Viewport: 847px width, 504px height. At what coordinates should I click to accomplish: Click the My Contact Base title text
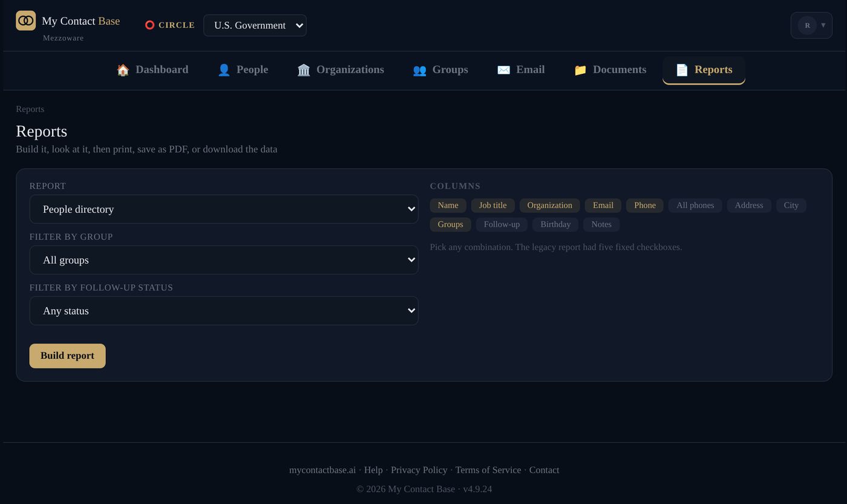click(81, 21)
